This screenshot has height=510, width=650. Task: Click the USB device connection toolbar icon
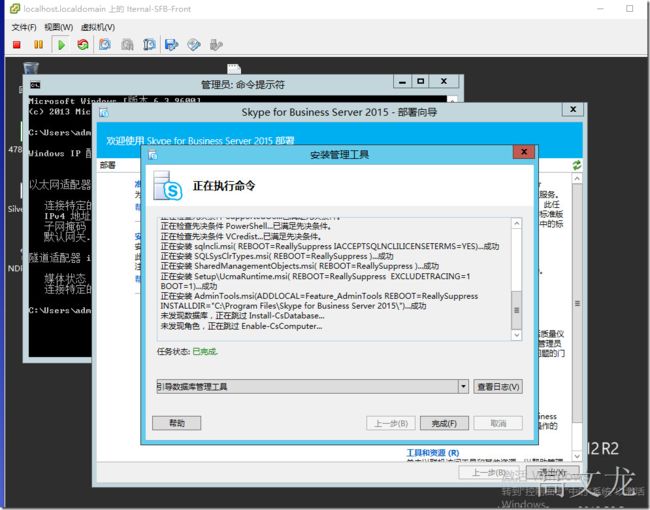coord(216,44)
